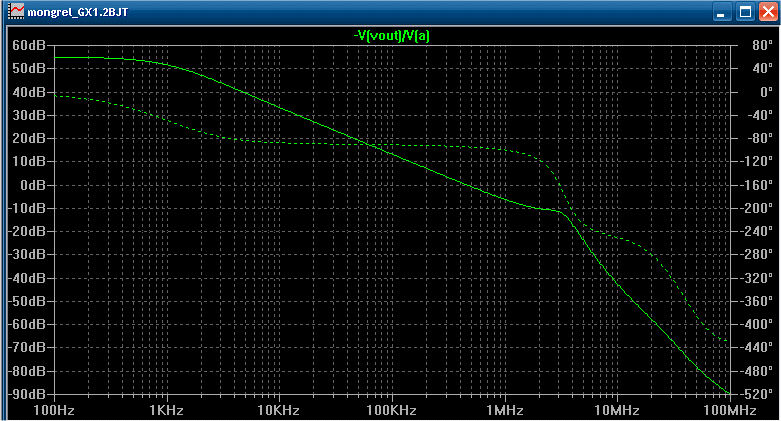Click the mongrel_GX1.2BJT window title text
781x421 pixels.
coord(78,12)
